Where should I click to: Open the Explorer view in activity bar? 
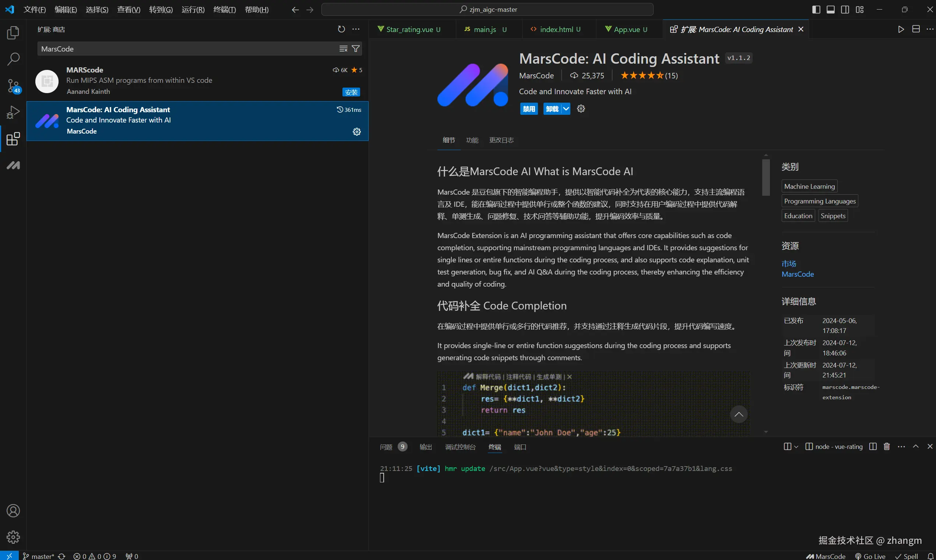tap(13, 33)
